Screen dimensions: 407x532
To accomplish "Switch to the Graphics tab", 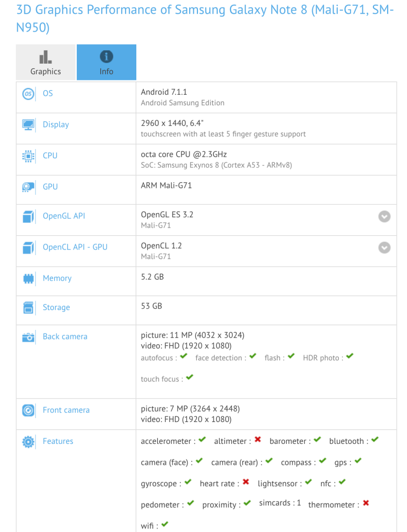I will [x=46, y=62].
